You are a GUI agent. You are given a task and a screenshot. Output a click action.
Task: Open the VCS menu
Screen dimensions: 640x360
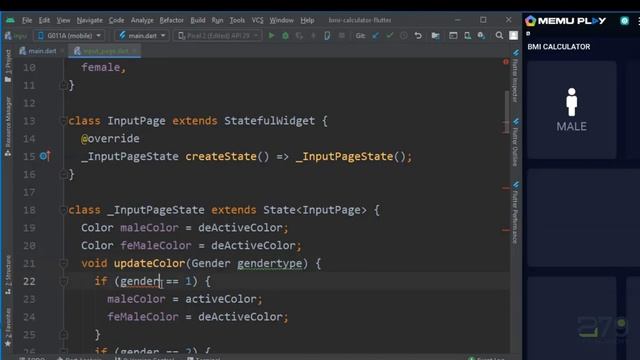point(257,20)
